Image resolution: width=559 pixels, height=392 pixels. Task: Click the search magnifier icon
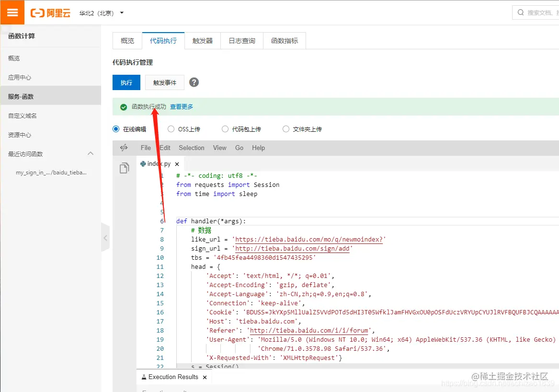pyautogui.click(x=521, y=12)
